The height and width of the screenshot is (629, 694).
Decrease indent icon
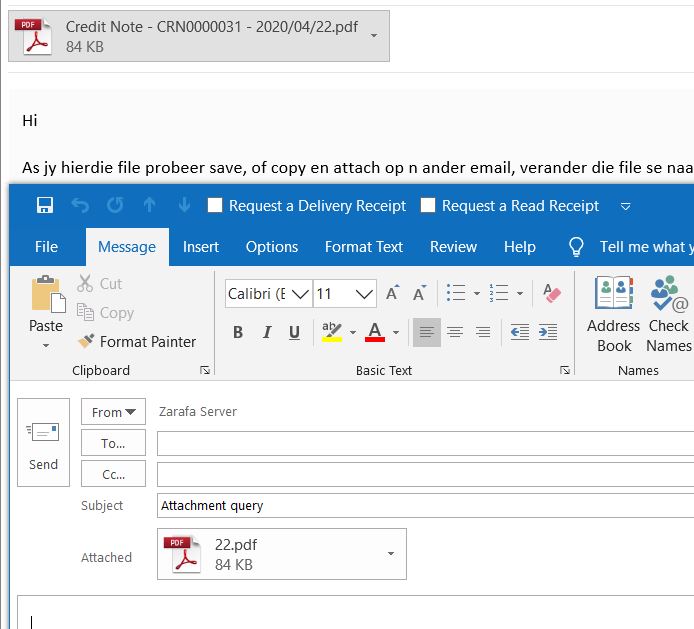coord(520,332)
